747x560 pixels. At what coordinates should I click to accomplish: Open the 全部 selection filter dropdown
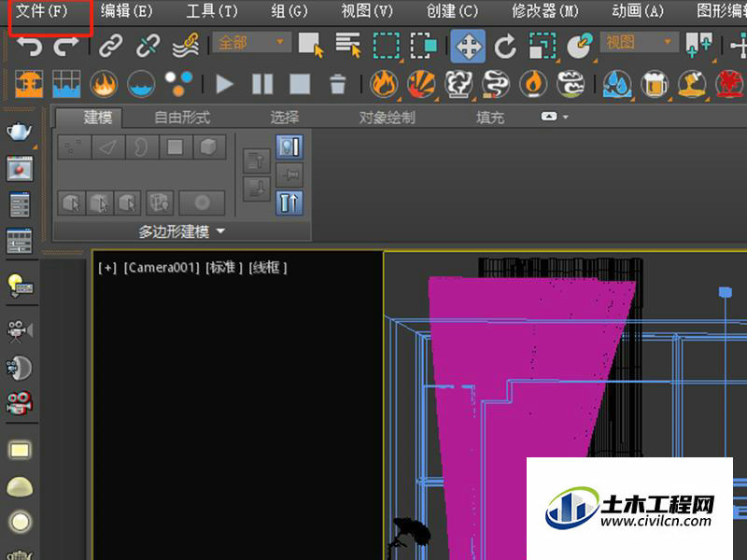click(x=251, y=42)
